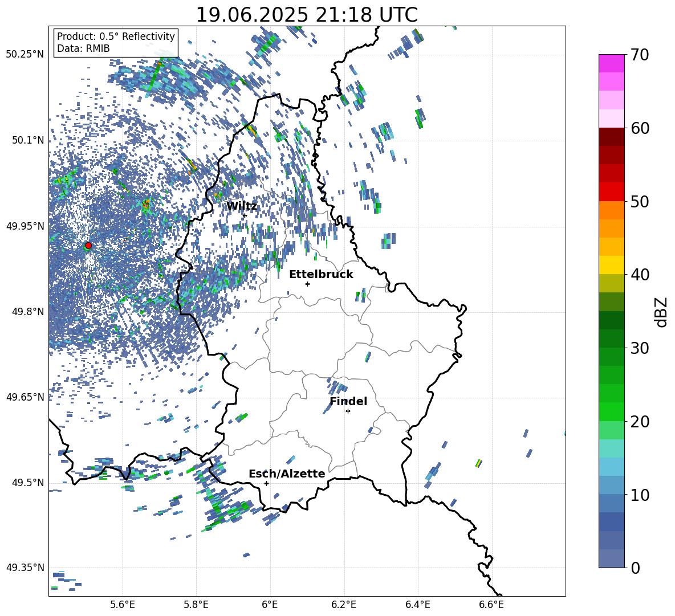Click the Wiltz city label

click(x=242, y=206)
